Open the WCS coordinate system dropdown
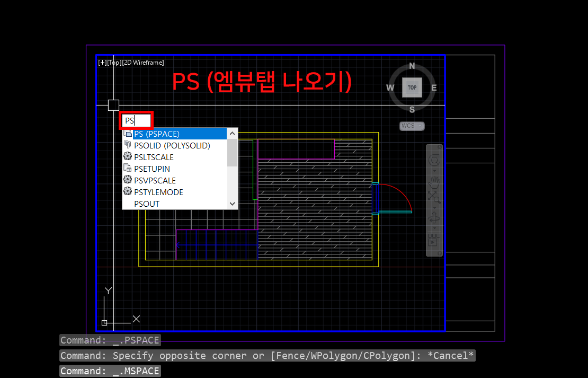 tap(412, 126)
